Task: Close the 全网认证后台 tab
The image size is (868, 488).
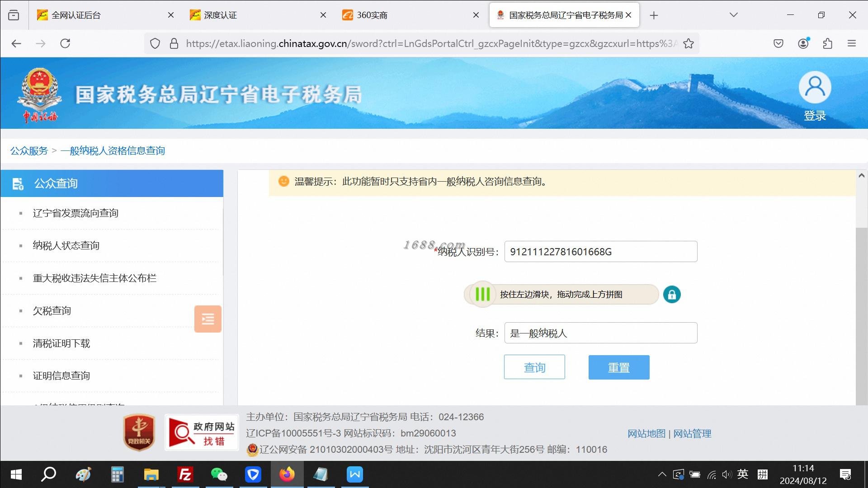Action: (171, 15)
